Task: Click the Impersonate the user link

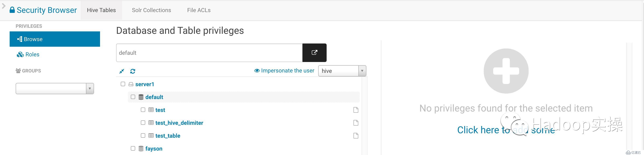Action: coord(287,71)
